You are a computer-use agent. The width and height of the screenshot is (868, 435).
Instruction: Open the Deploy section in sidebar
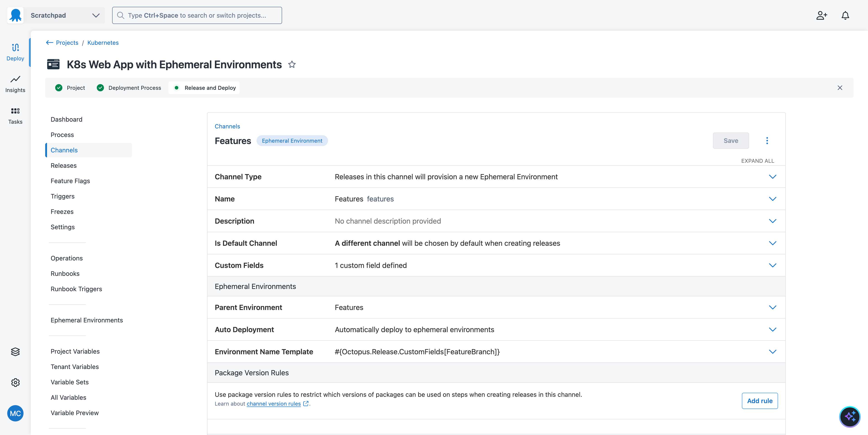point(15,52)
